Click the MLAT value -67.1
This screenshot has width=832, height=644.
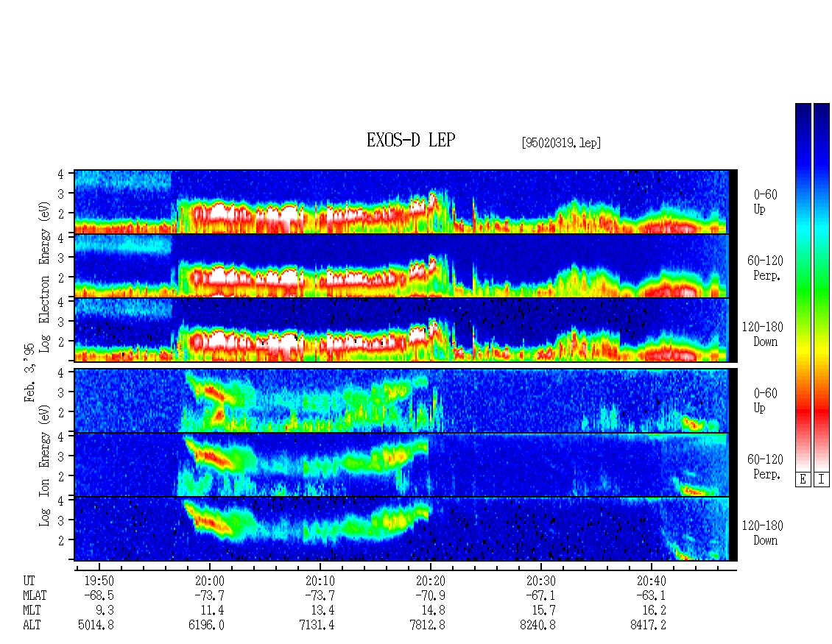click(x=540, y=595)
